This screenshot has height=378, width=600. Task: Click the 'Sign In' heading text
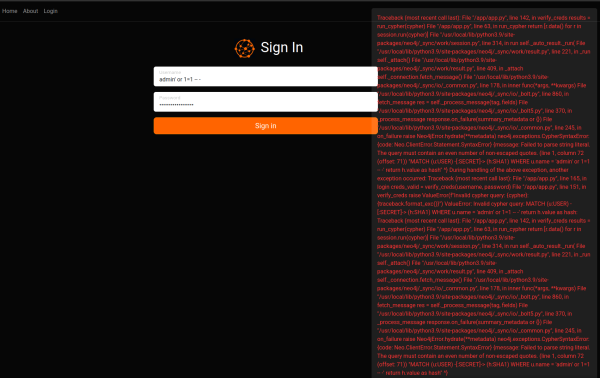point(282,47)
